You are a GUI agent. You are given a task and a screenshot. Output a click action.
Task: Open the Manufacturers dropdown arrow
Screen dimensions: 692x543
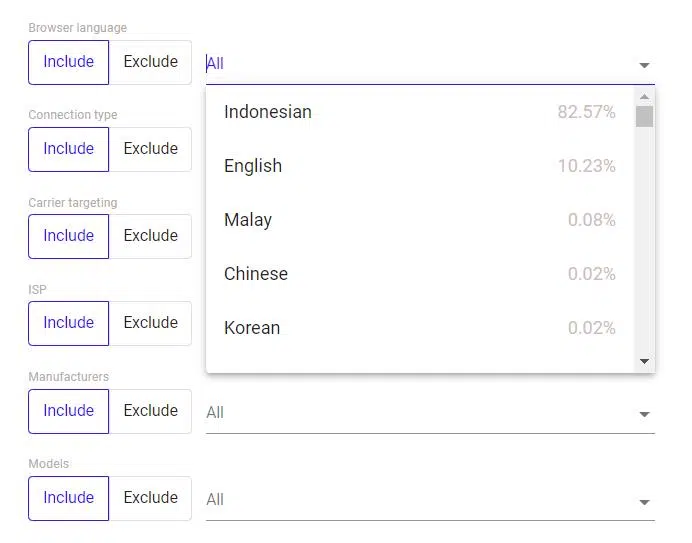(x=644, y=414)
